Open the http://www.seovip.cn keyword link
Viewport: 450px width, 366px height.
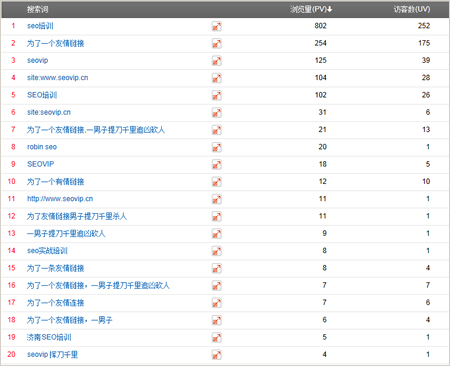pos(60,199)
